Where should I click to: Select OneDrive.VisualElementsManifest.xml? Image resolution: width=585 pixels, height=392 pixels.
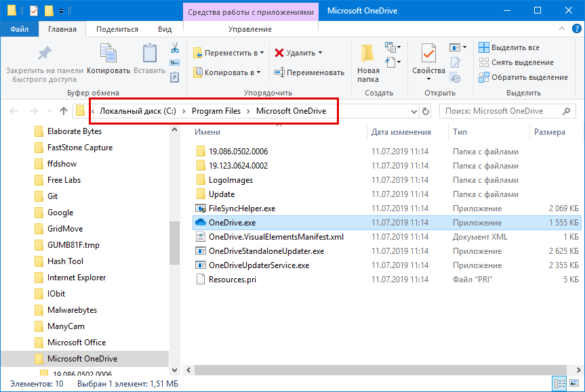click(276, 237)
